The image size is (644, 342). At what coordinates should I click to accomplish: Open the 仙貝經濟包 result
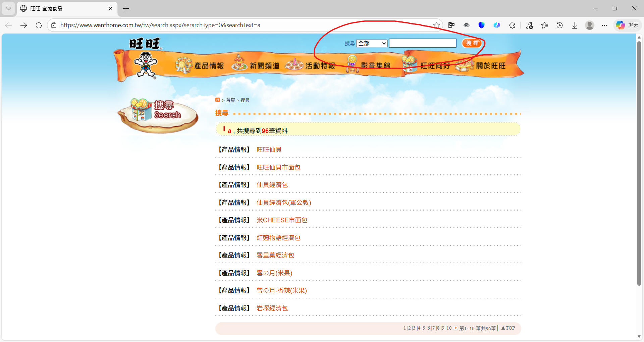point(272,185)
